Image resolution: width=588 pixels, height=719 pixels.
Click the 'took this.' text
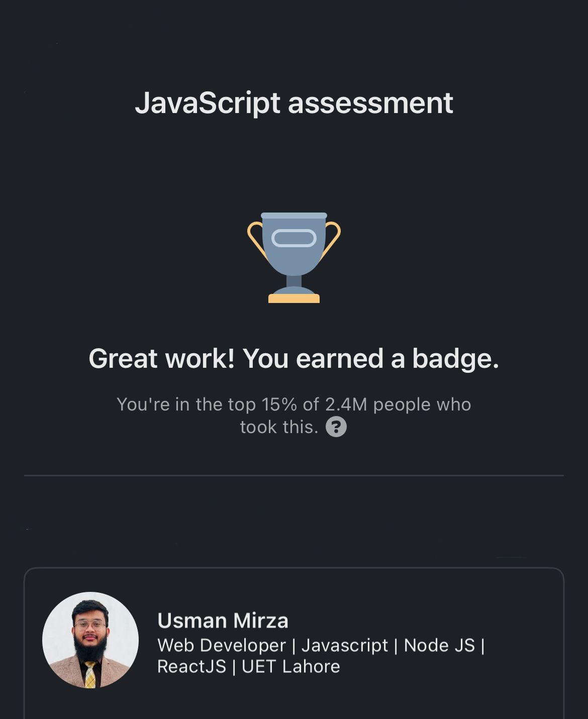coord(279,427)
